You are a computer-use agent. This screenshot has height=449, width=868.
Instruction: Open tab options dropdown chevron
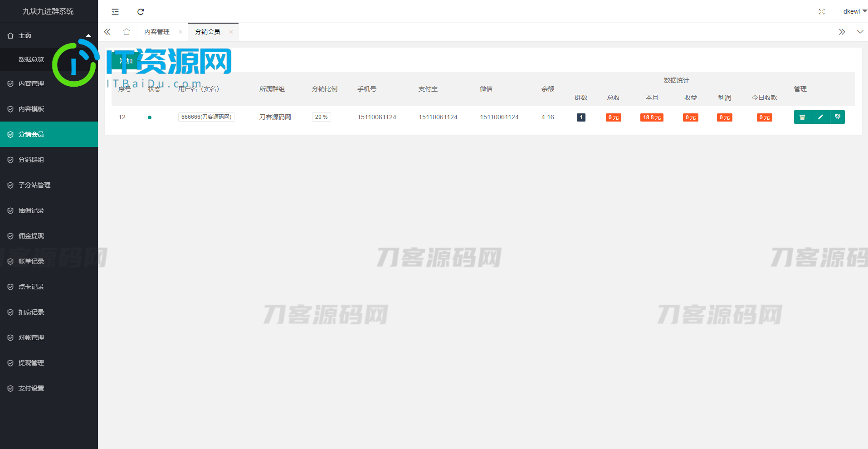(x=860, y=32)
